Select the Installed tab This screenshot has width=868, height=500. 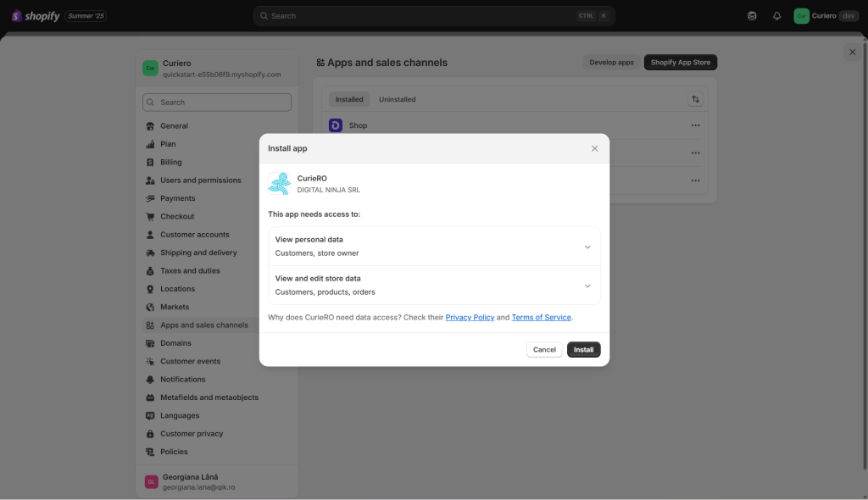[x=349, y=100]
